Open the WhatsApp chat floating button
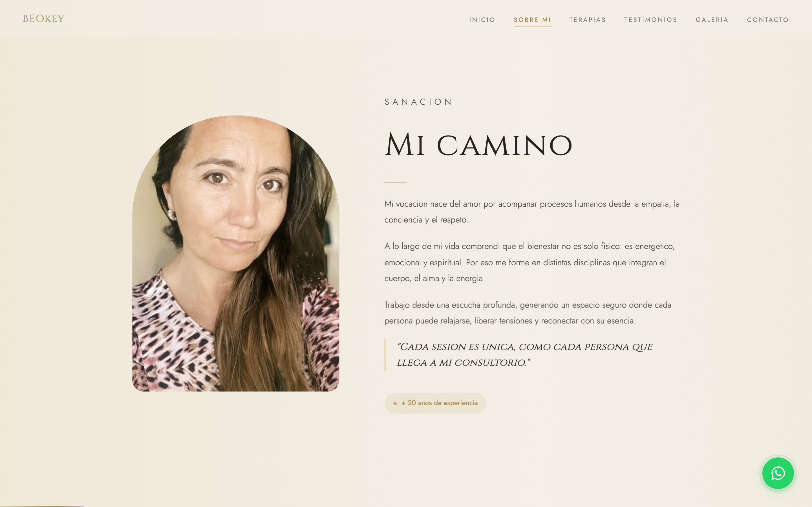Image resolution: width=812 pixels, height=507 pixels. tap(778, 473)
